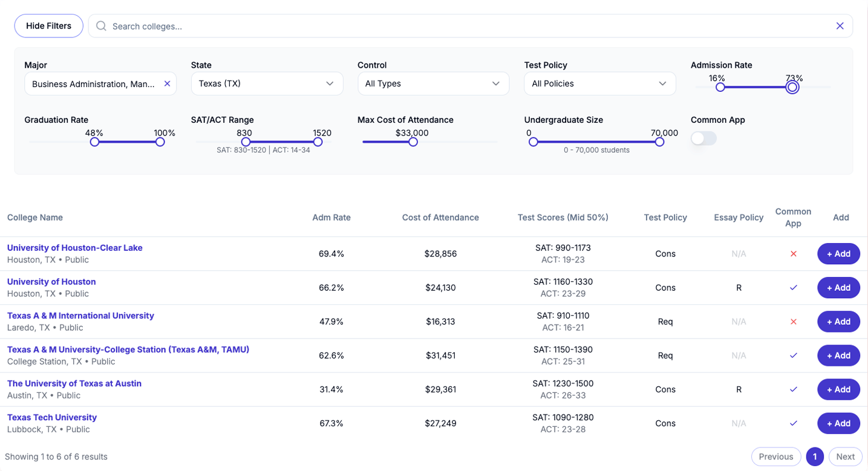The height and width of the screenshot is (471, 868).
Task: Click the Test Policy column header
Action: pos(665,218)
